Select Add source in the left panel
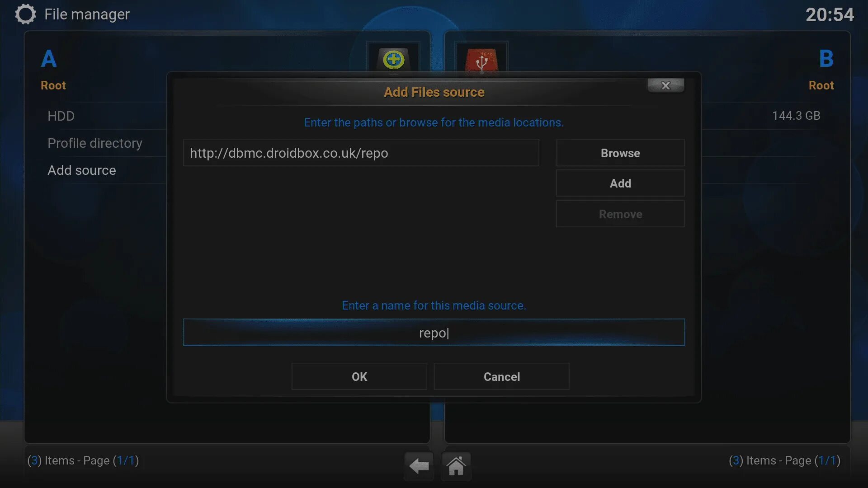The width and height of the screenshot is (868, 488). coord(82,170)
